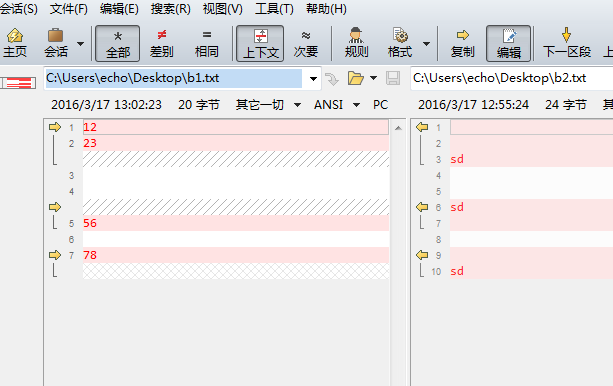This screenshot has width=613, height=386.
Task: Click the left pane scroll up arrow
Action: tap(398, 128)
